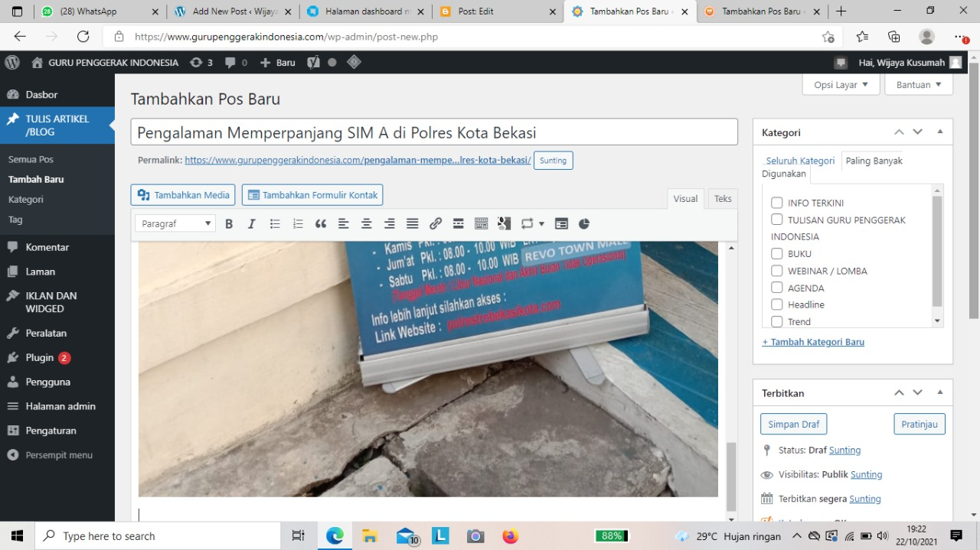The image size is (980, 550).
Task: Open the WordPress logo menu
Action: point(12,63)
